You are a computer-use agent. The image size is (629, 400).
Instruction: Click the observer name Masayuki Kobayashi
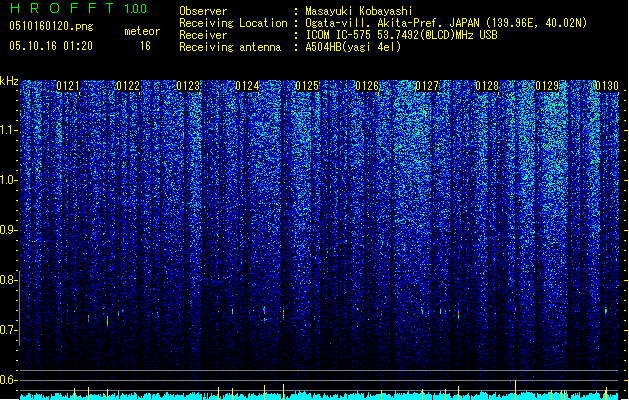point(359,11)
